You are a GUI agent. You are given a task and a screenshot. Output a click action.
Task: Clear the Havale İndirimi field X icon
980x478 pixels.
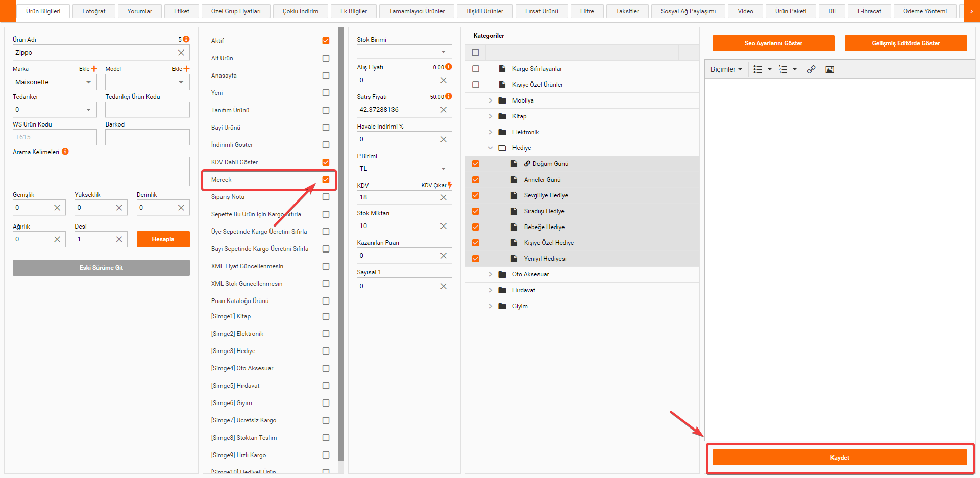pyautogui.click(x=444, y=139)
